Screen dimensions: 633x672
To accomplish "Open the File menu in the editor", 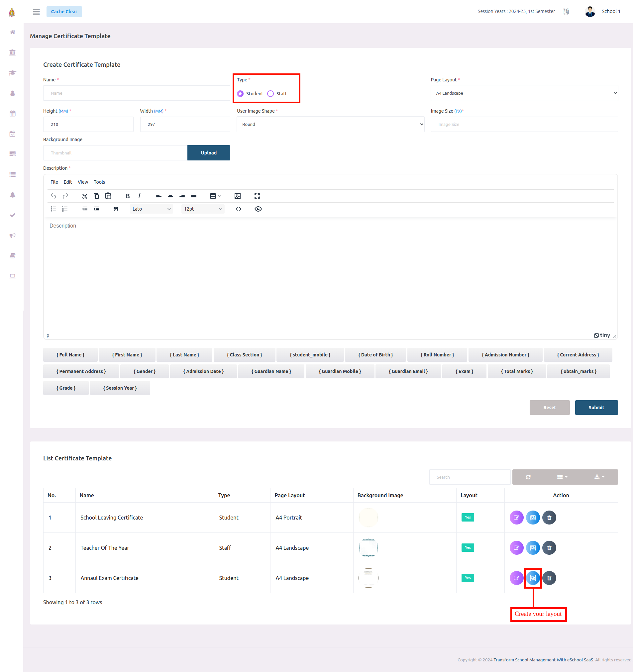I will (x=54, y=182).
